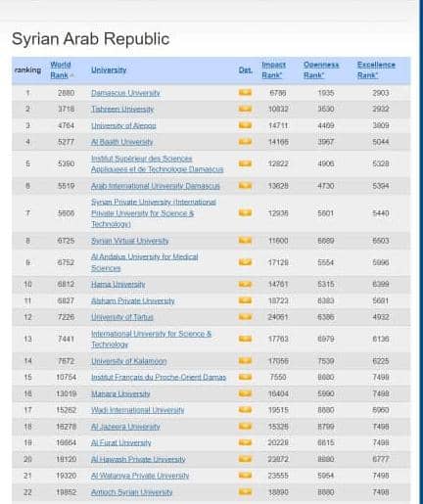The height and width of the screenshot is (504, 423).
Task: Open Alsham Private University link
Action: coord(133,300)
